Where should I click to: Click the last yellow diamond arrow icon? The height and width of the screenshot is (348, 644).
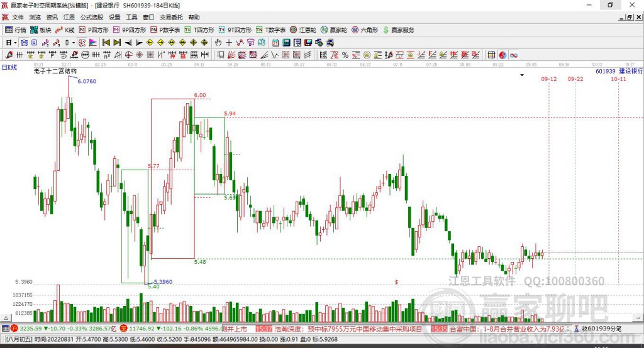click(x=204, y=43)
